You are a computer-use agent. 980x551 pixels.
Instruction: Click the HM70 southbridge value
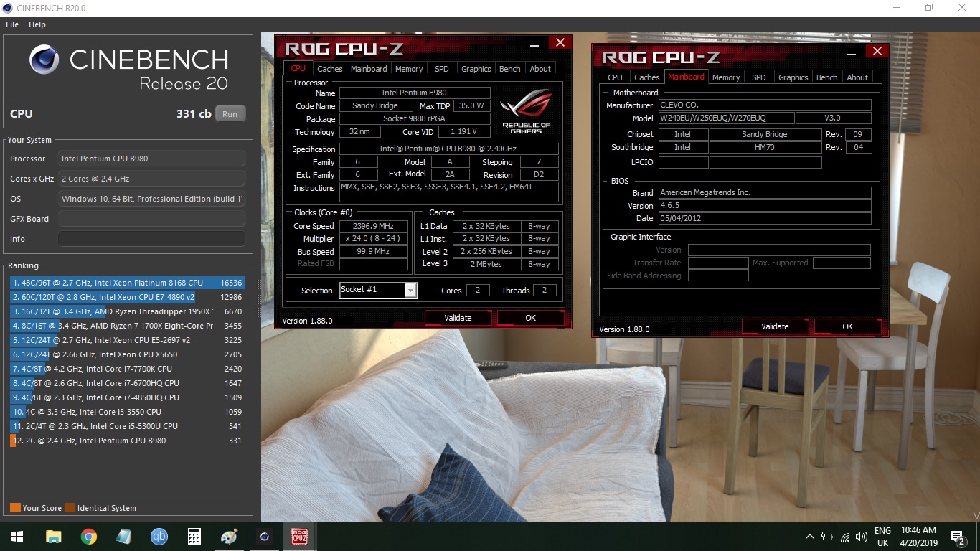pos(765,147)
